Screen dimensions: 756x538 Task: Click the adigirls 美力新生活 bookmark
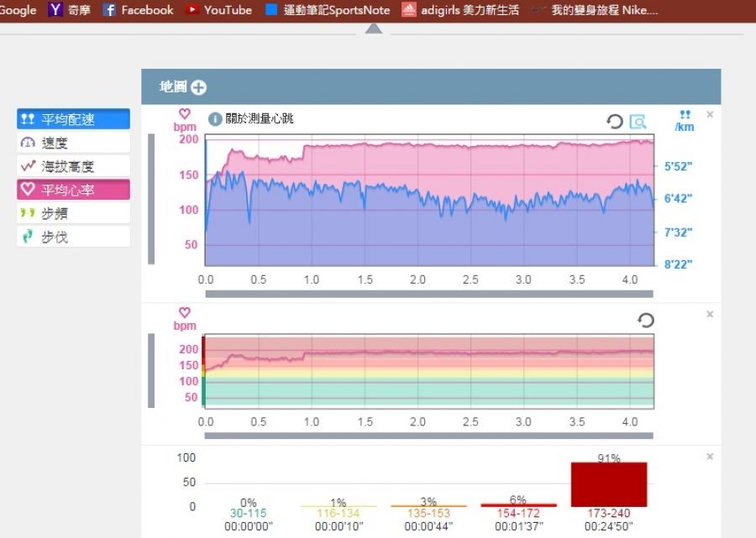click(459, 10)
